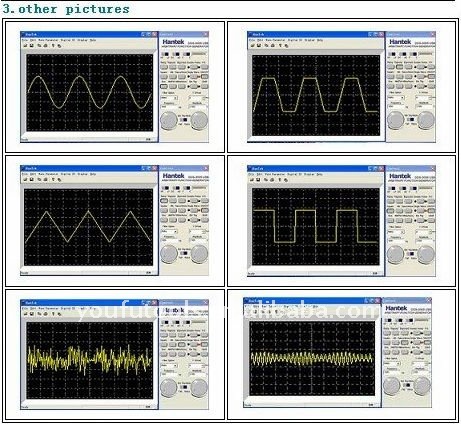Open the left dropdown above the sine wave panel knobs
This screenshot has height=424, width=461.
click(x=169, y=98)
